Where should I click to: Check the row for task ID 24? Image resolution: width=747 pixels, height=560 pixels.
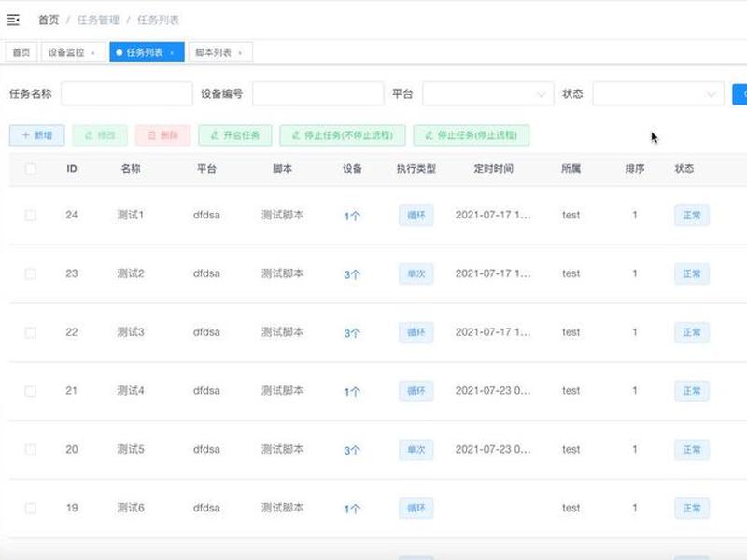click(31, 216)
